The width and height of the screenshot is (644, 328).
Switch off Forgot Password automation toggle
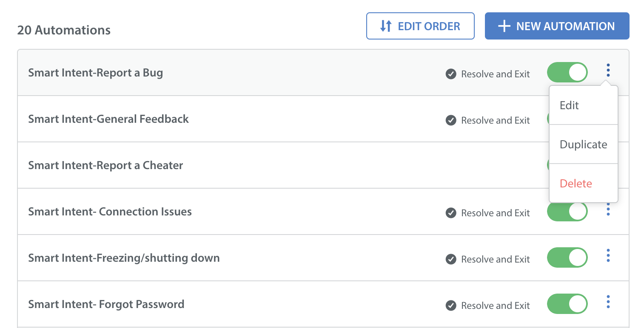click(567, 304)
